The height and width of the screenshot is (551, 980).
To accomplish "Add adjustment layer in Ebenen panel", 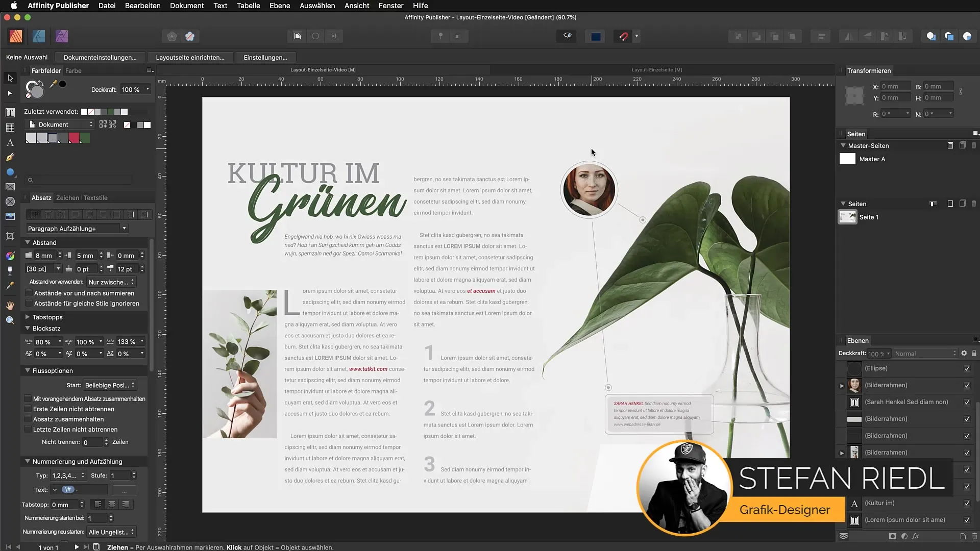I will click(x=904, y=536).
